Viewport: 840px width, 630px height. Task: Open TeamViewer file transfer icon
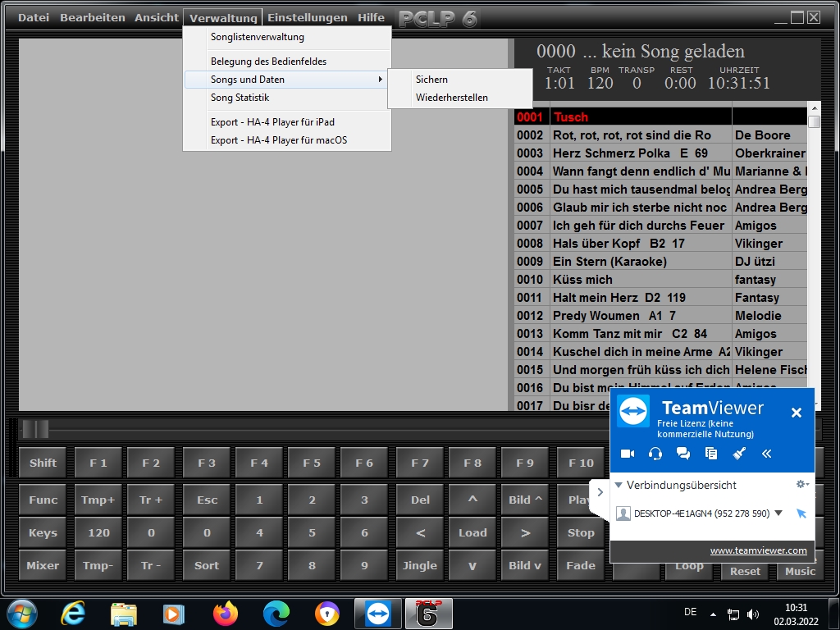[711, 454]
